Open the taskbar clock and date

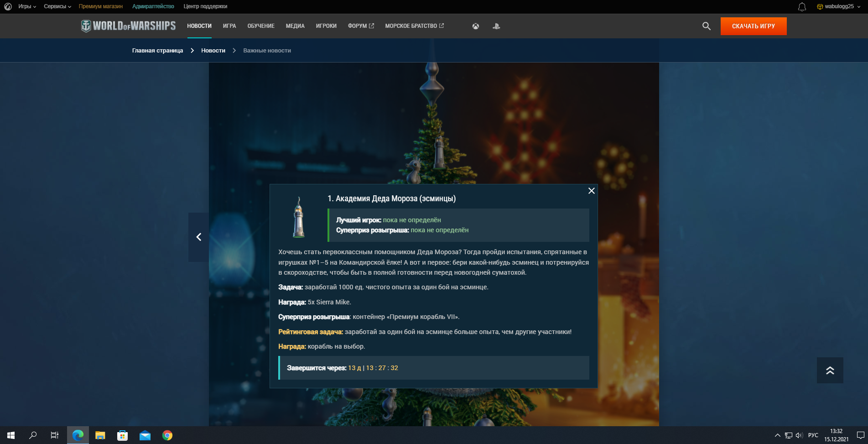point(837,435)
